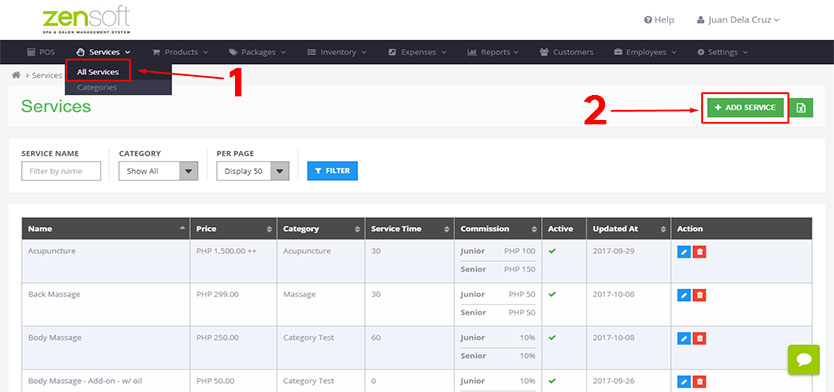Export services to Excel file
Screen dimensions: 834x392
pyautogui.click(x=801, y=108)
